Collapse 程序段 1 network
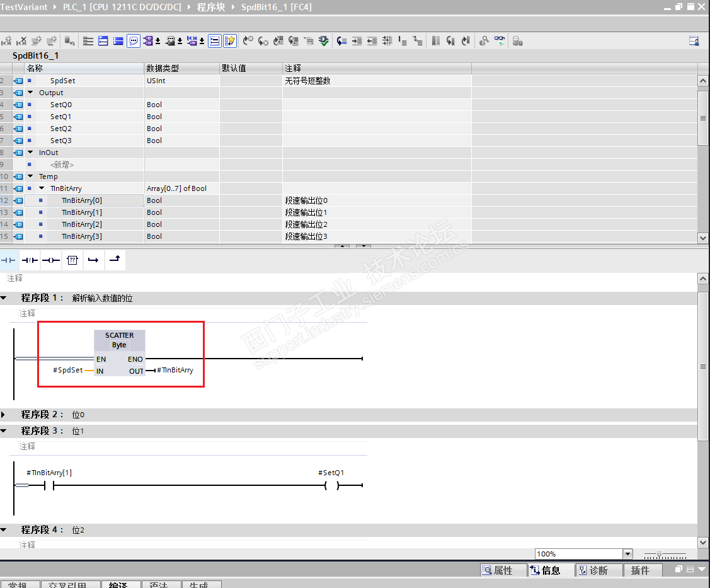Screen dimensions: 710x588 (4, 298)
